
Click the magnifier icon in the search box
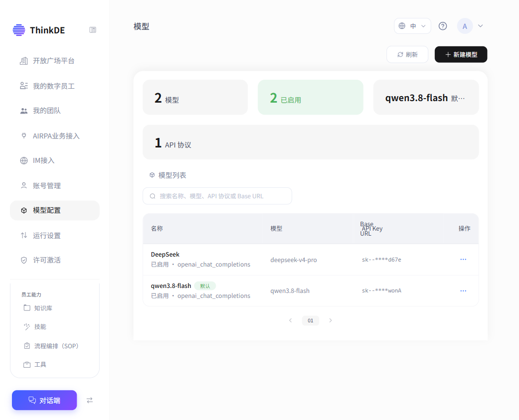(x=152, y=196)
